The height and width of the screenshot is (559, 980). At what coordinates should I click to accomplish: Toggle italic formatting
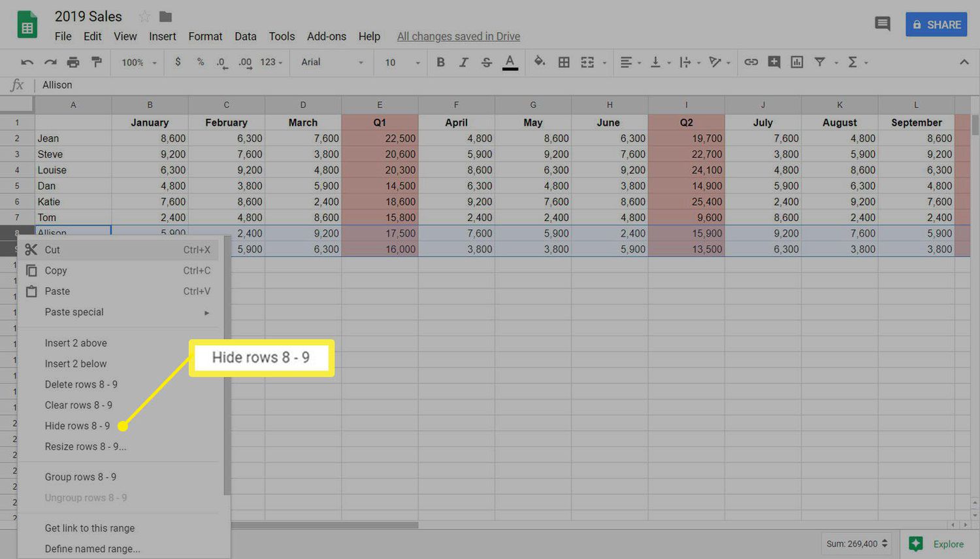(464, 62)
